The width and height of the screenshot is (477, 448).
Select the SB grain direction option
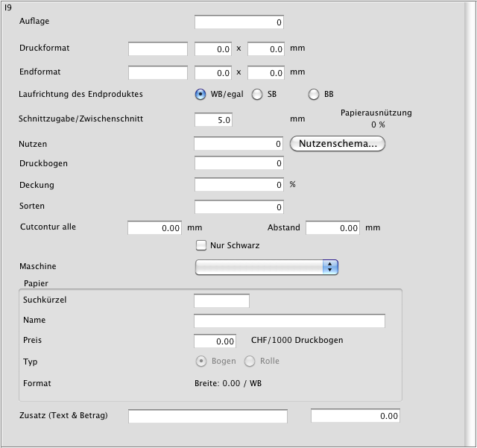tap(257, 95)
